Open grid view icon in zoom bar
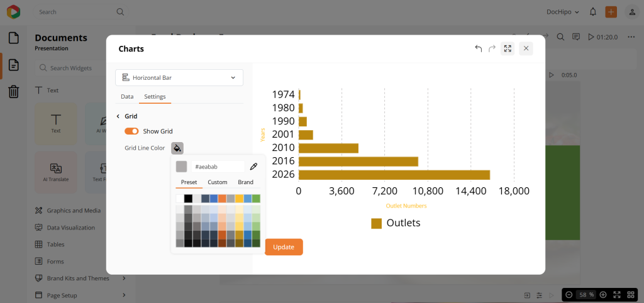Image resolution: width=644 pixels, height=303 pixels. point(631,294)
